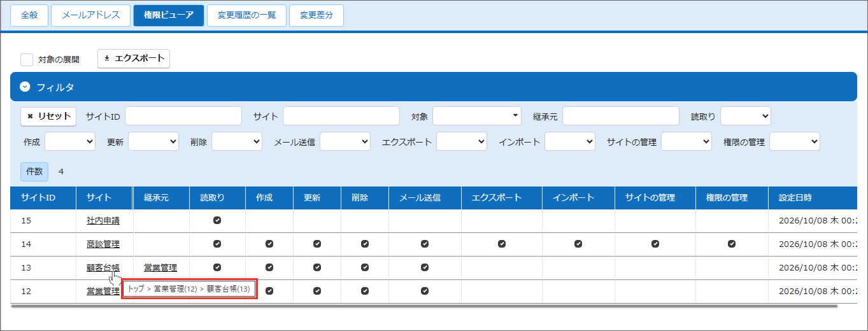868x331 pixels.
Task: Click the サイトID column header
Action: pyautogui.click(x=43, y=197)
